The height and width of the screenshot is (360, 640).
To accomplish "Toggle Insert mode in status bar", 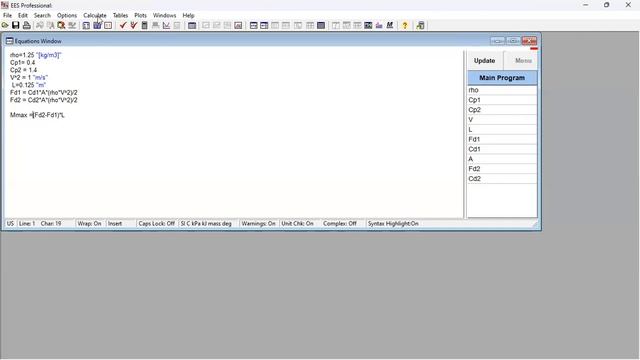I will [x=115, y=224].
